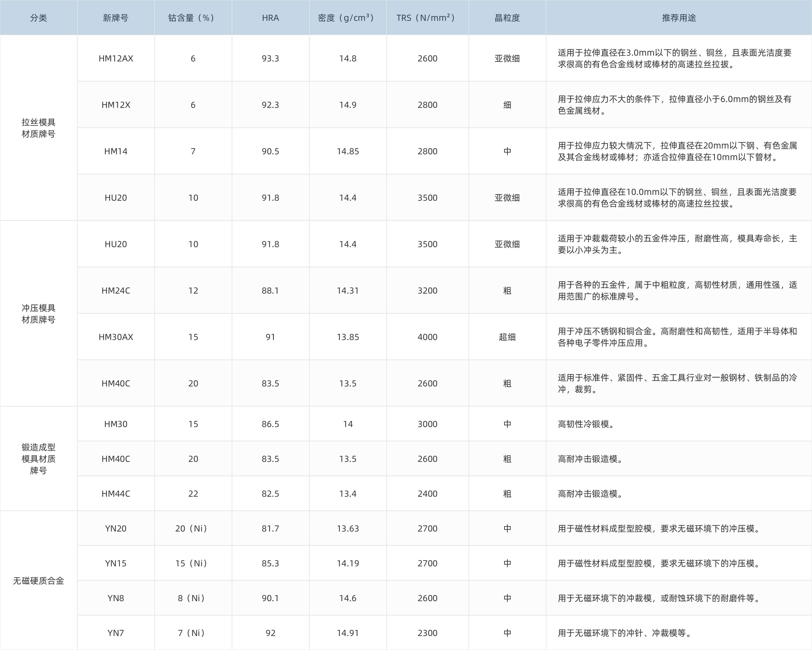Click the 超细 grain size cell

(x=507, y=337)
